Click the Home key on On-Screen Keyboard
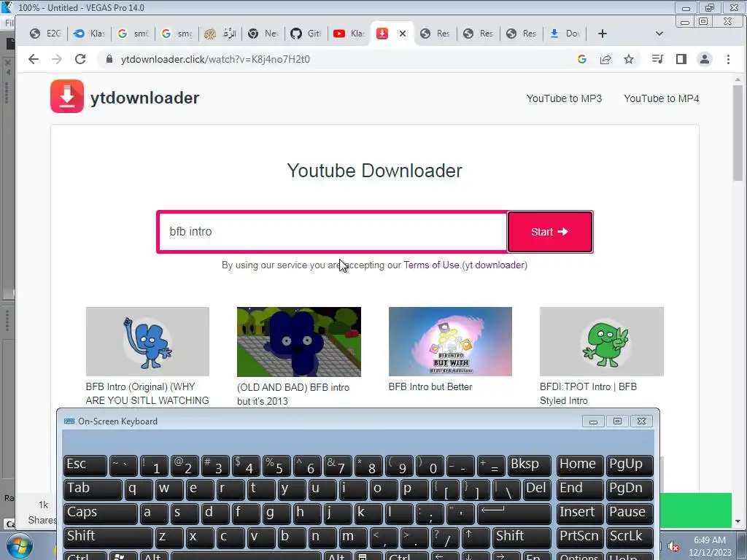This screenshot has width=747, height=560. (580, 465)
